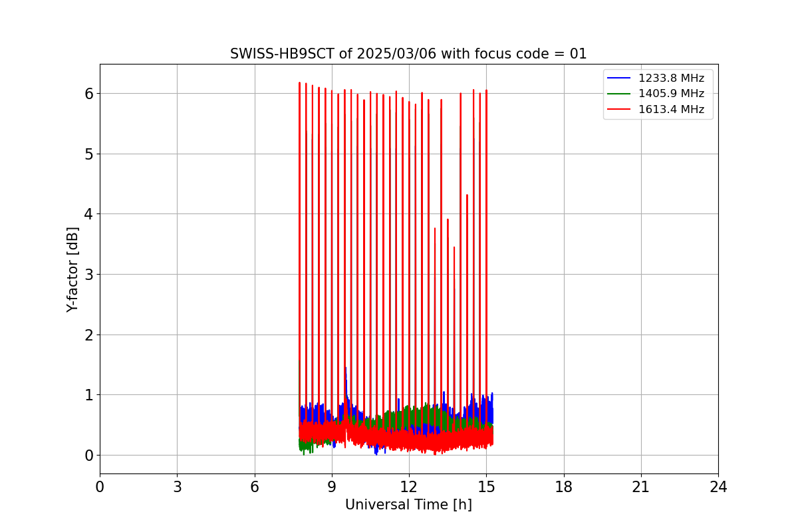Click legend entry 1613.4 MHz
This screenshot has width=798, height=532.
click(671, 110)
